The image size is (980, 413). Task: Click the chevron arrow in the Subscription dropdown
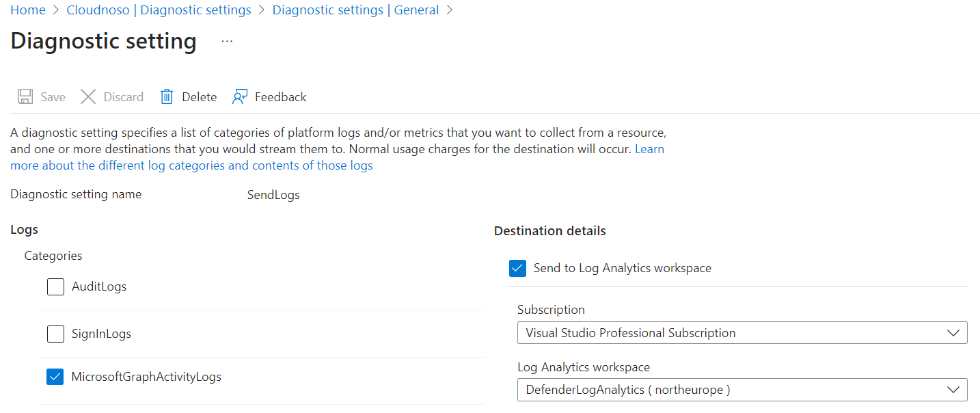[x=953, y=333]
